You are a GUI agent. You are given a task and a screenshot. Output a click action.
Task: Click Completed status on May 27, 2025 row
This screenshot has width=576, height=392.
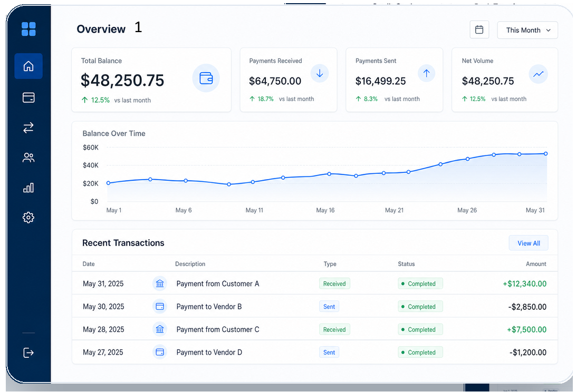pyautogui.click(x=420, y=352)
